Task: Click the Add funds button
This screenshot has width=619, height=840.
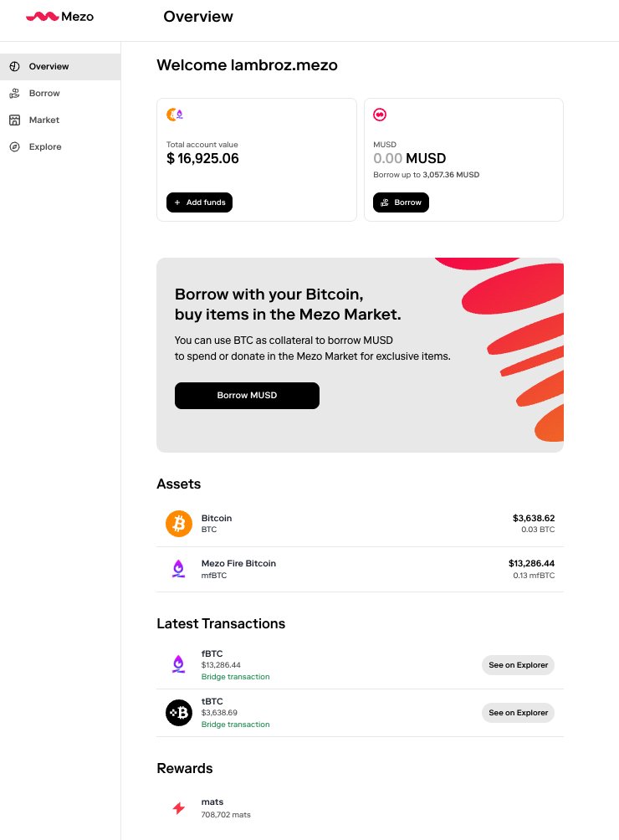Action: click(199, 202)
